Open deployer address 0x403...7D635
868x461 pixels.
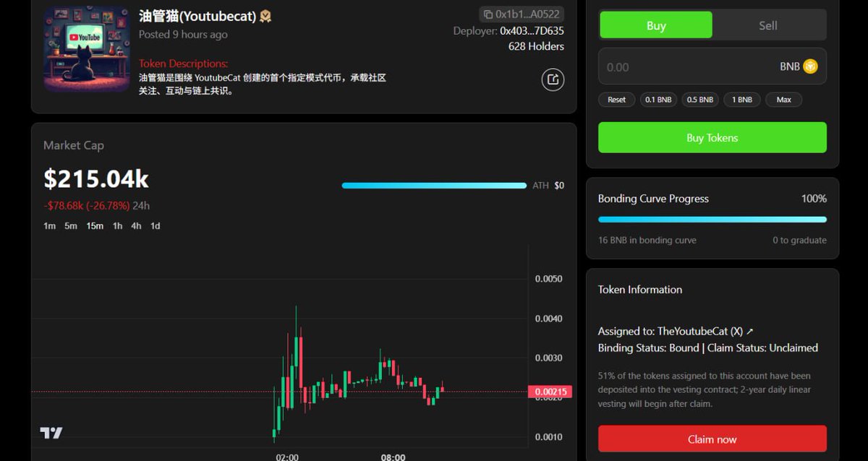(x=532, y=31)
